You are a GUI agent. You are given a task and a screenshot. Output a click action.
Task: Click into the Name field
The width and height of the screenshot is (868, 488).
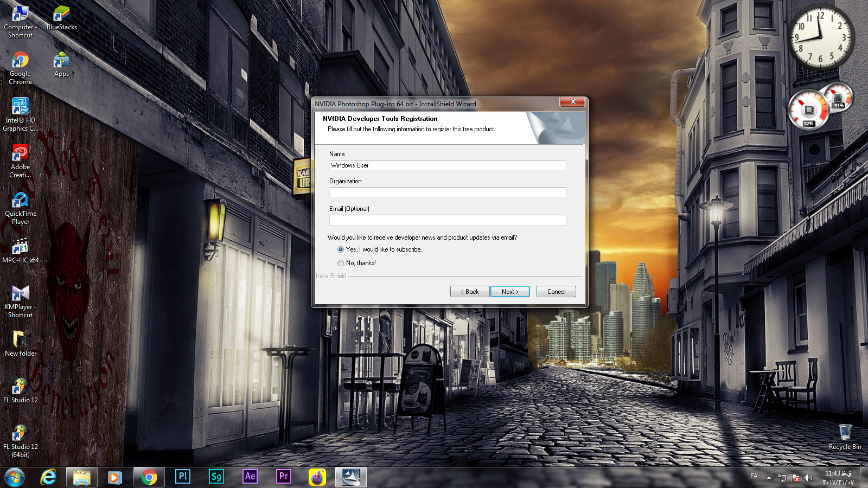[x=448, y=165]
